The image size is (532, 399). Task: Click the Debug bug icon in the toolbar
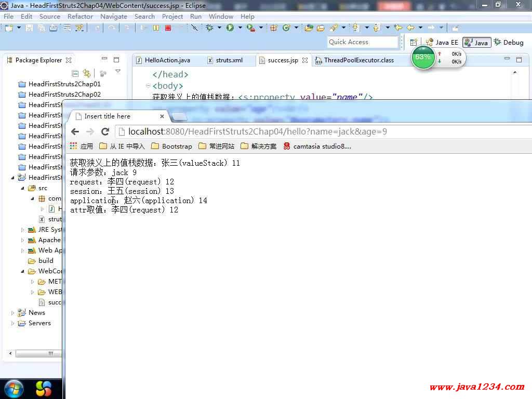[209, 28]
